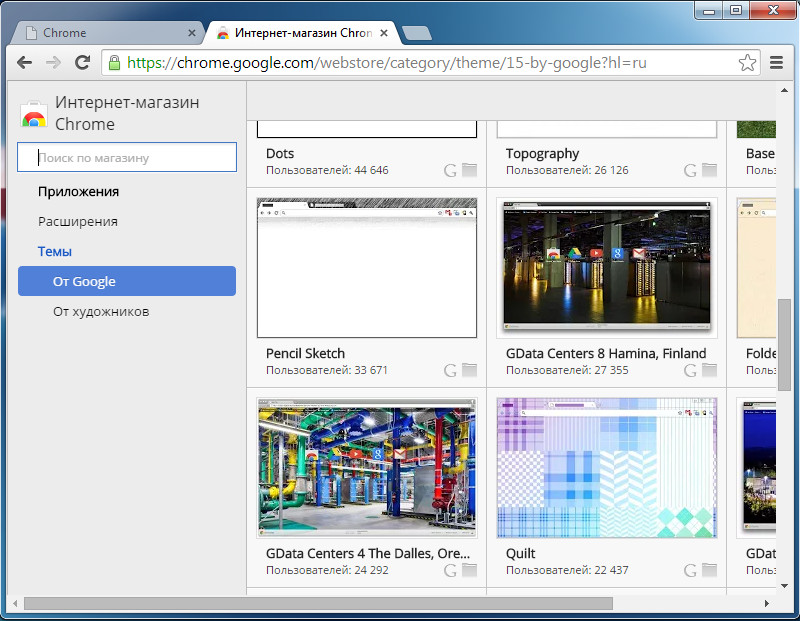
Task: Click text Пользователей: 33 671
Action: pyautogui.click(x=327, y=370)
